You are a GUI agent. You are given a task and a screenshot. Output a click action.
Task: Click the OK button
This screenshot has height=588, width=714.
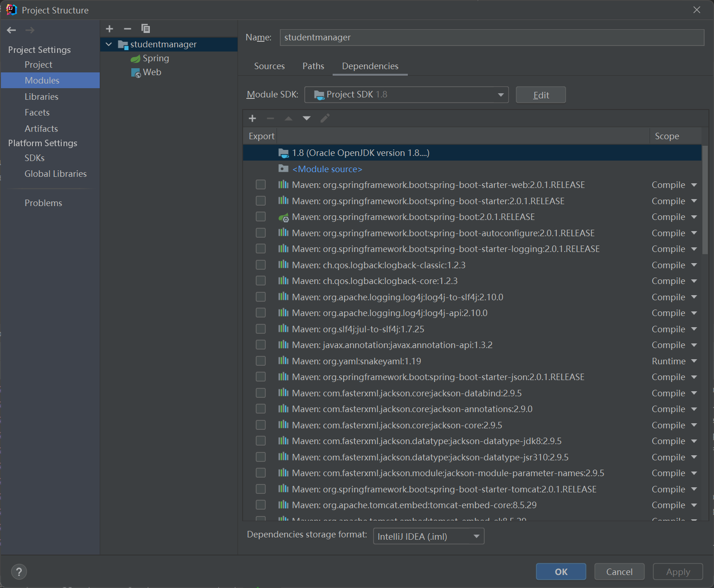pos(561,572)
